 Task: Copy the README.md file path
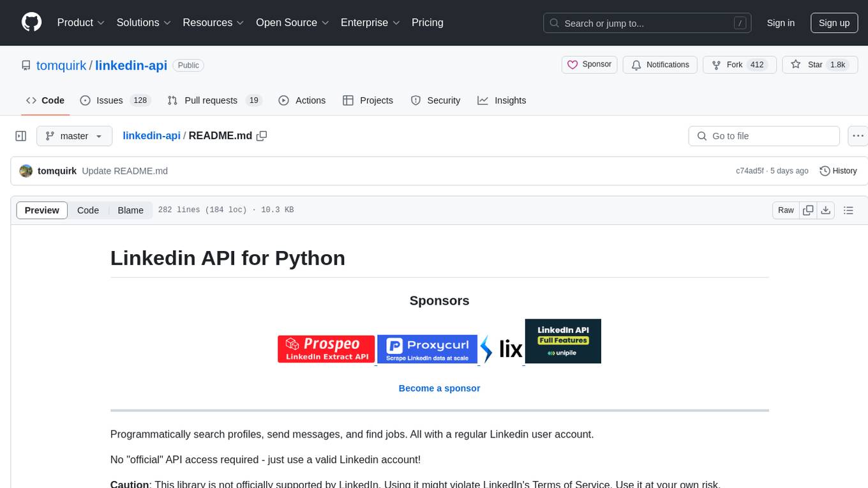tap(261, 135)
